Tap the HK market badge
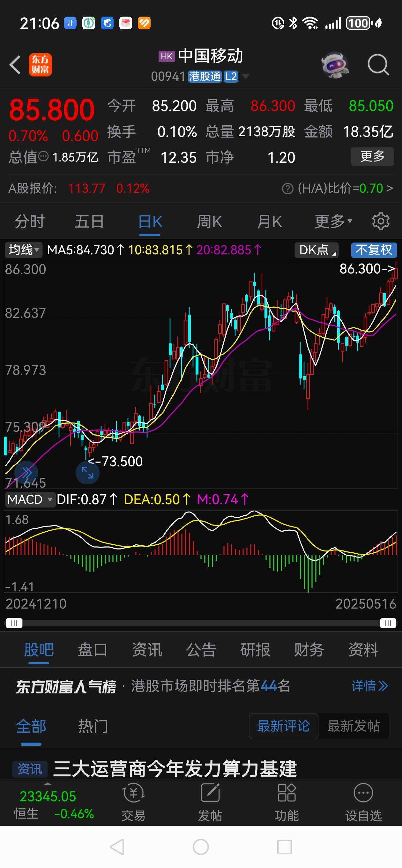 pyautogui.click(x=167, y=56)
